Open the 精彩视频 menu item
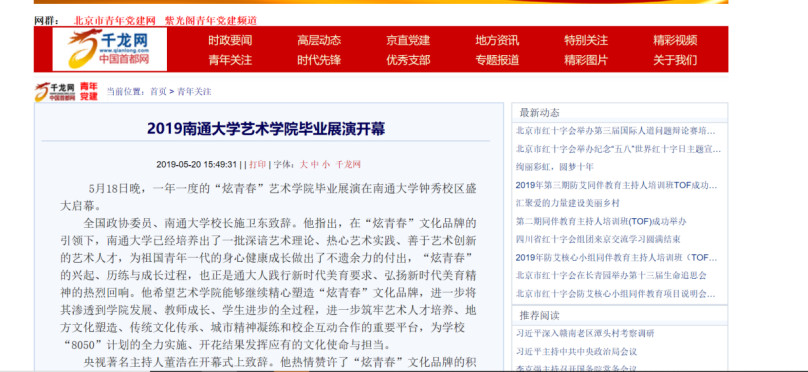 [x=675, y=40]
